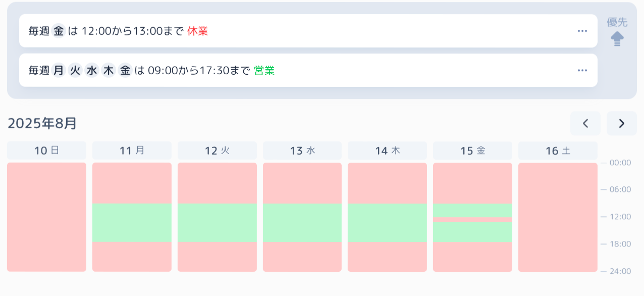
Task: Click the green 営業 status label
Action: click(264, 70)
